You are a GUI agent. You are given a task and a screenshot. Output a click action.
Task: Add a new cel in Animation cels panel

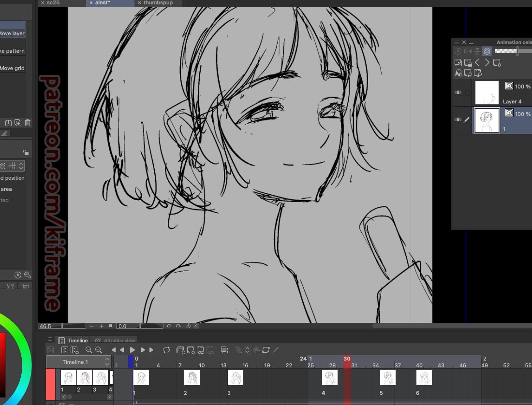point(497,62)
